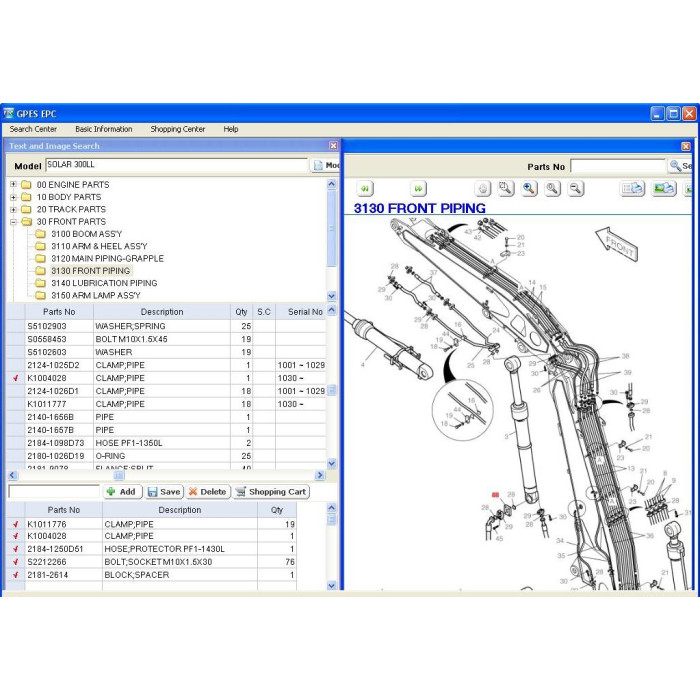Click scroll-right arrow of parts list
The width and height of the screenshot is (700, 700).
[320, 475]
